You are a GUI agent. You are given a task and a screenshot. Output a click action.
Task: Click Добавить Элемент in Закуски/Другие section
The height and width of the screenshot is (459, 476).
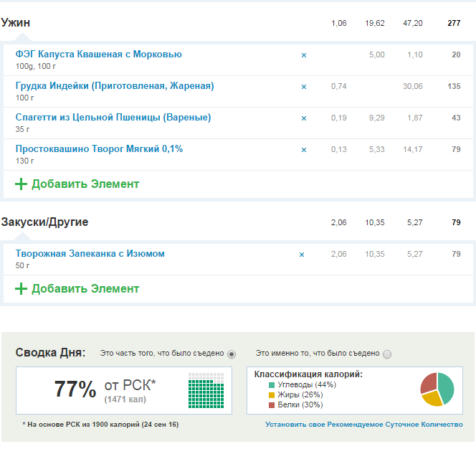(85, 289)
